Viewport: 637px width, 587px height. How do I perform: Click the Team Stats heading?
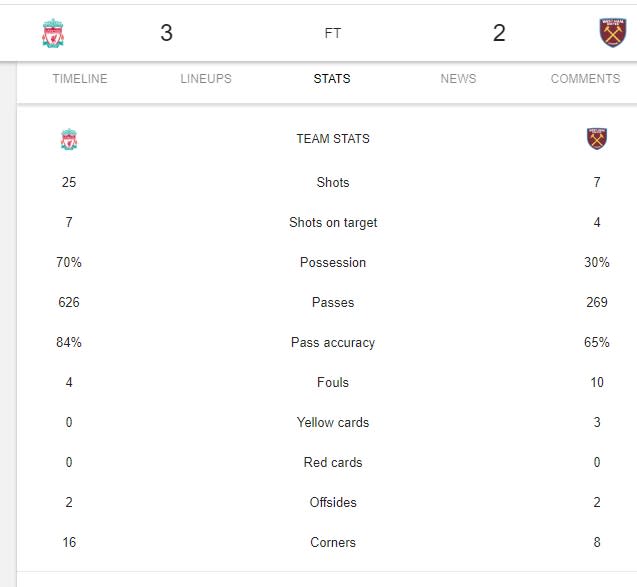tap(333, 139)
